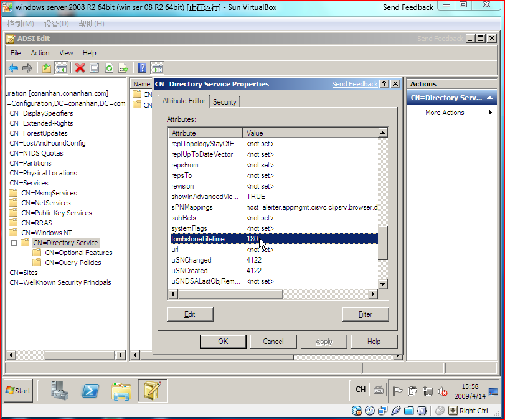Click the VirtualBox network adapters status icon

[x=382, y=411]
